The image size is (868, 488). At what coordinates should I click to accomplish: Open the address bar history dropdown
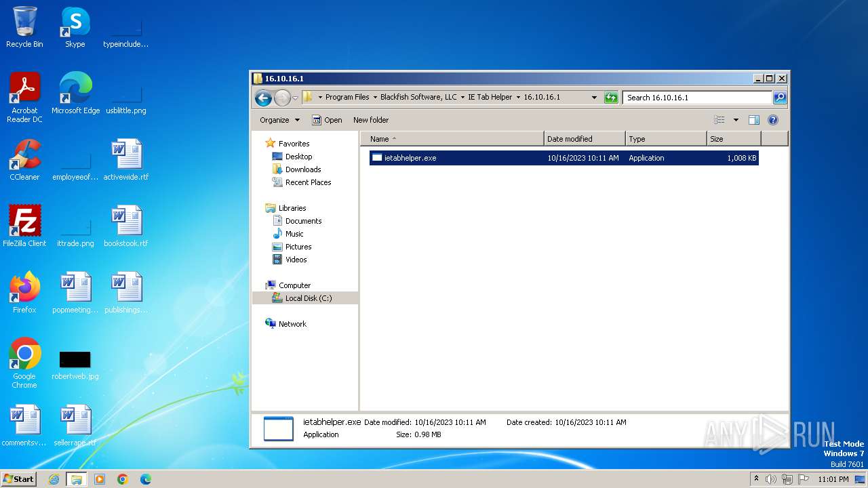594,98
